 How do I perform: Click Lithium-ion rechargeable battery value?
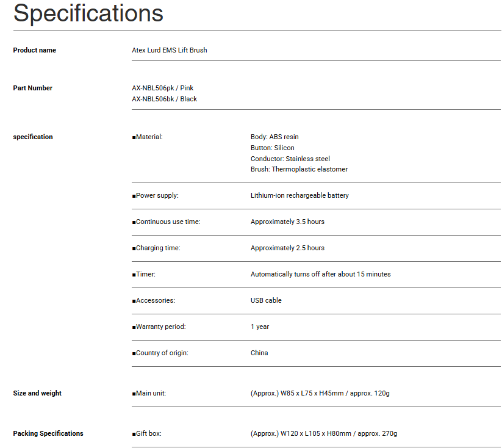coord(299,195)
